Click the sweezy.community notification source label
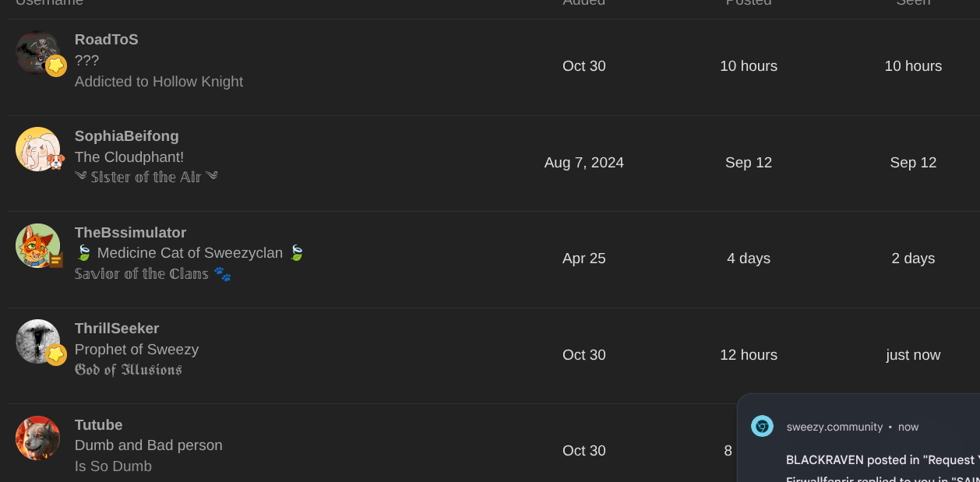980x482 pixels. pyautogui.click(x=834, y=427)
